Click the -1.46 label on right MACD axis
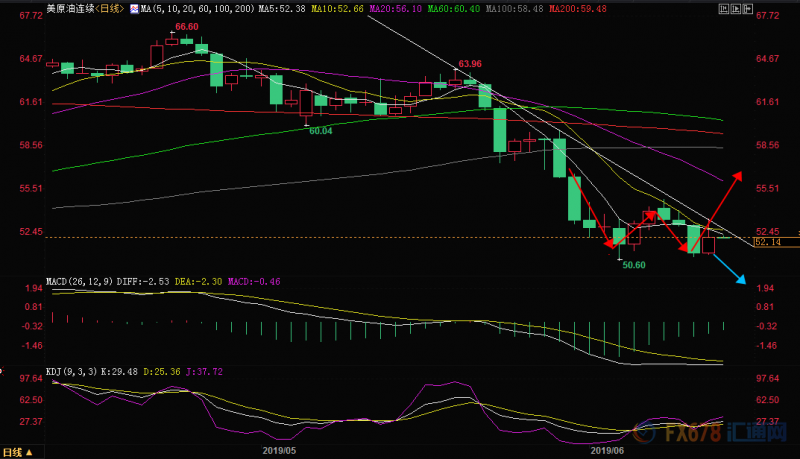 [766, 346]
